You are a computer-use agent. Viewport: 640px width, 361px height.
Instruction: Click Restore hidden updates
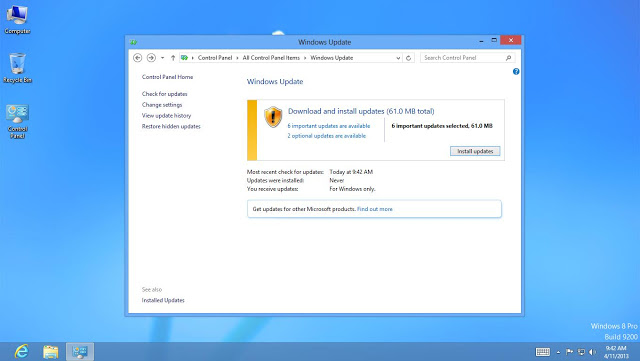(171, 127)
